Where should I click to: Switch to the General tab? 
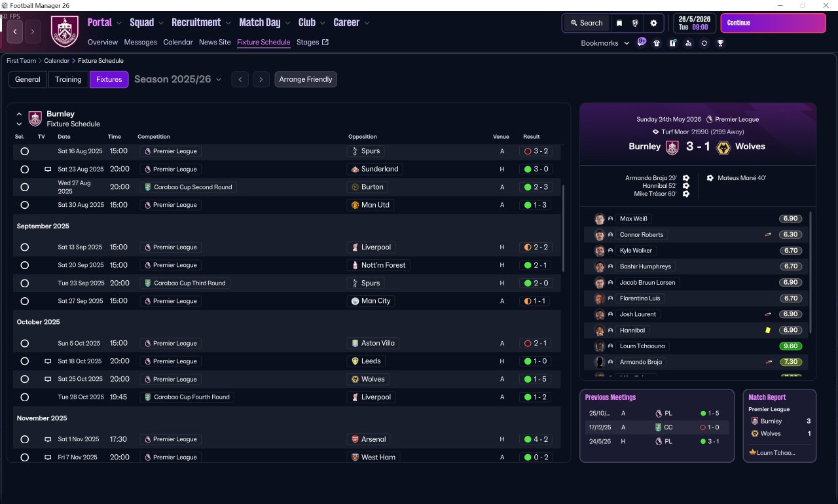[x=27, y=79]
